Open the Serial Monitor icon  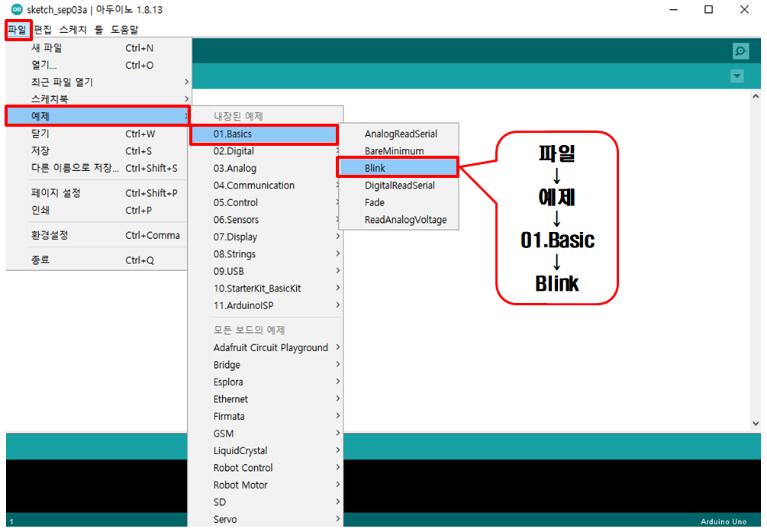tap(740, 51)
